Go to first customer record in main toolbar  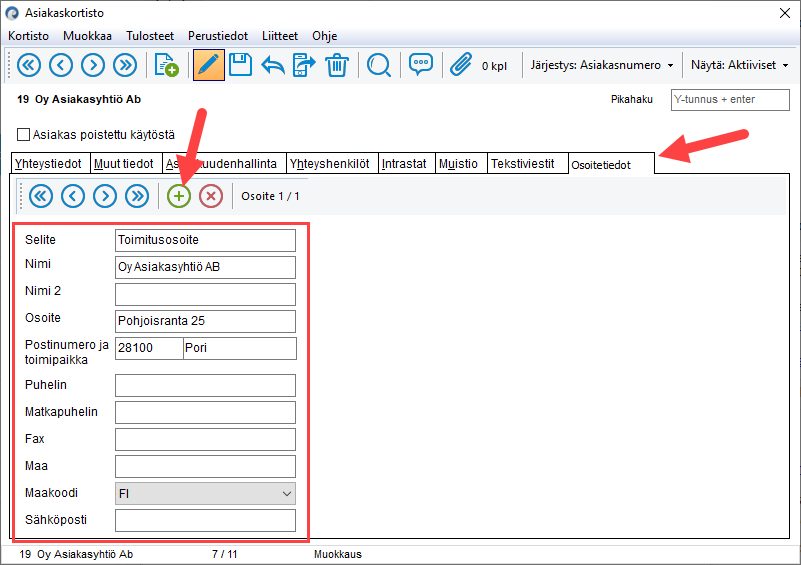[x=29, y=65]
